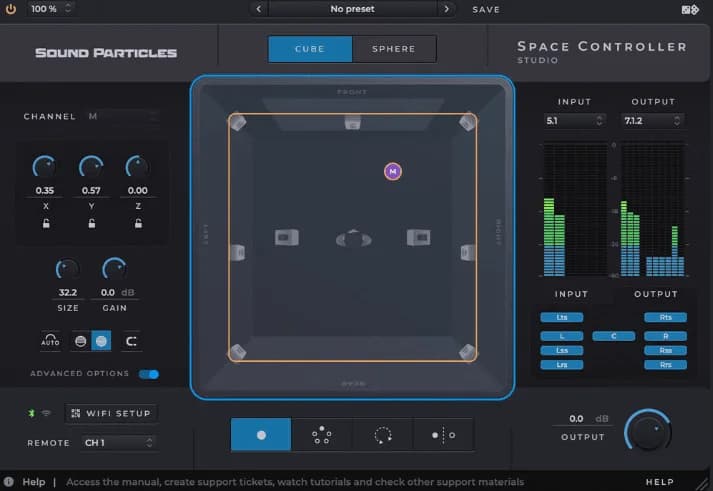
Task: Click the X value field 0.35
Action: click(x=45, y=190)
